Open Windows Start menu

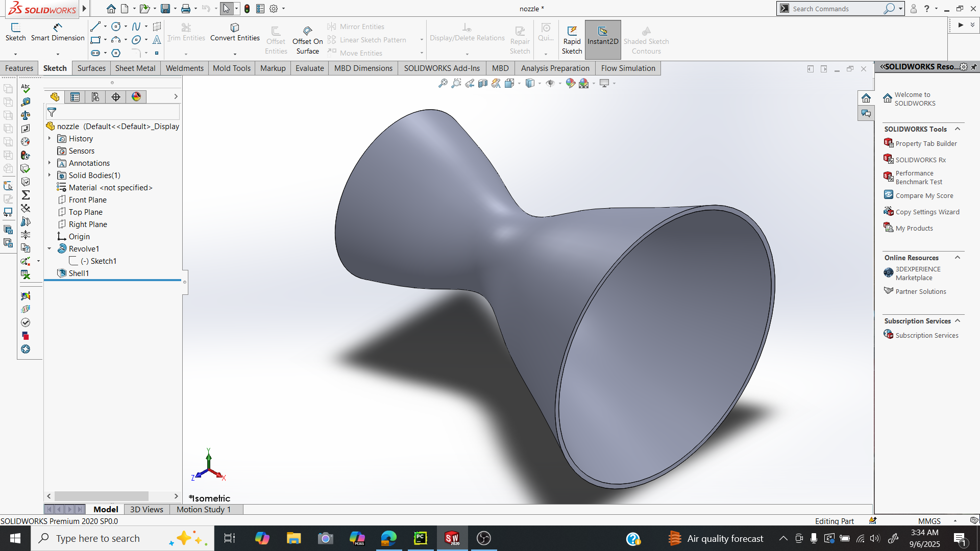point(15,538)
